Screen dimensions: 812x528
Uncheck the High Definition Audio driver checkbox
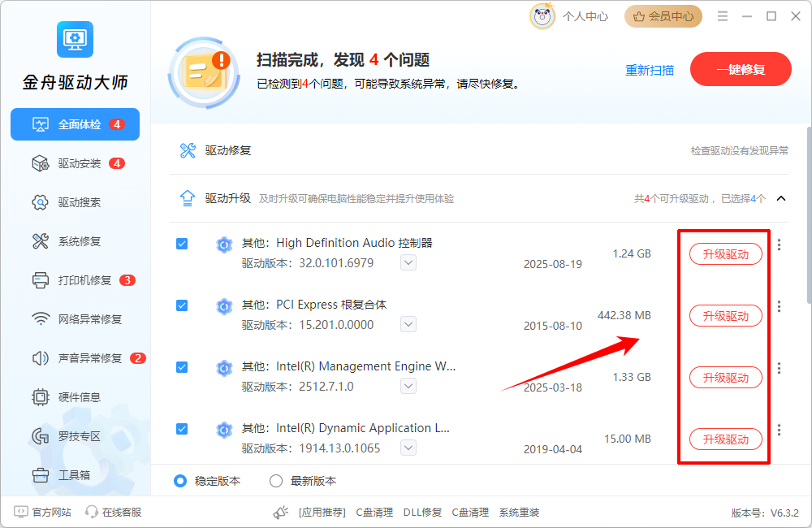182,244
